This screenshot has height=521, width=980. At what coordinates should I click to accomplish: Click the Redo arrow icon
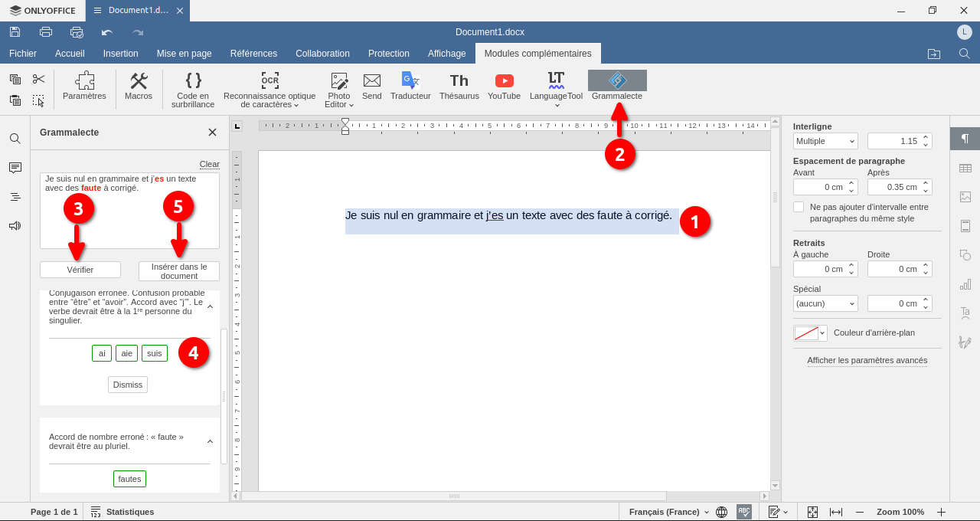(138, 32)
